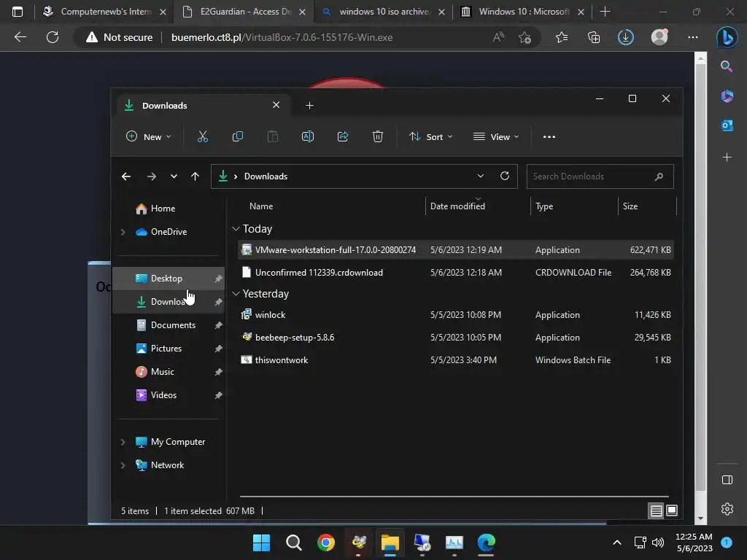Expand address bar history dropdown
This screenshot has width=747, height=560.
tap(481, 176)
